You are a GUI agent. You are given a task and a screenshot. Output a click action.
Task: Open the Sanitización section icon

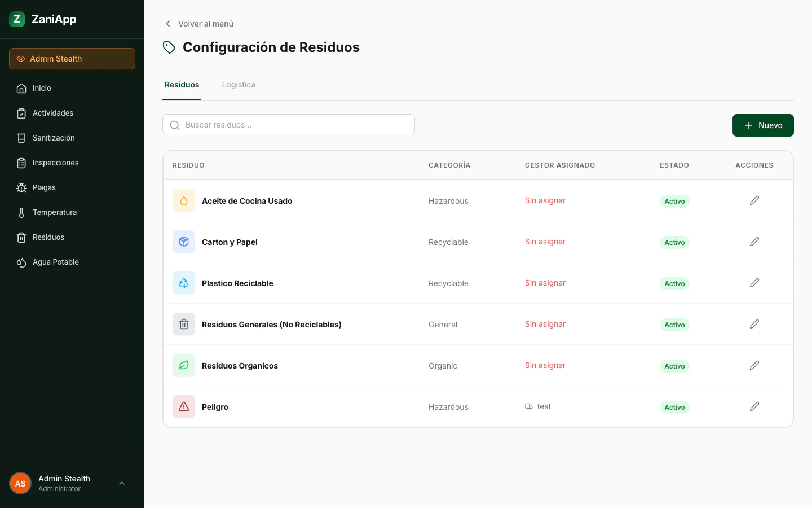21,138
